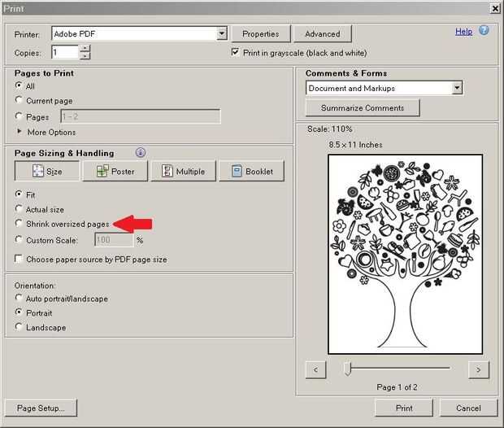Click the Page 1 of 2 label
The height and width of the screenshot is (428, 504).
(x=397, y=387)
